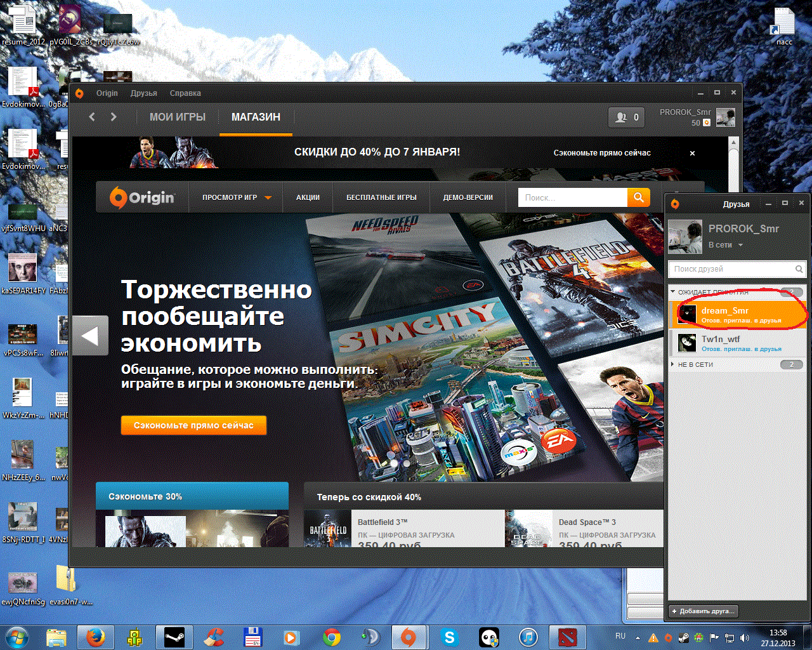Screen dimensions: 812x650
Task: Close the 40% discount banner
Action: [692, 153]
